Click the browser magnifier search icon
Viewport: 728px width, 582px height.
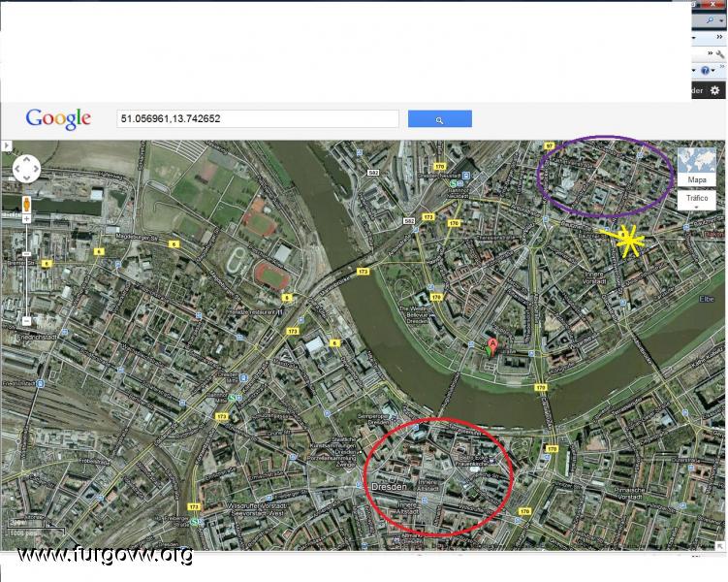point(710,19)
